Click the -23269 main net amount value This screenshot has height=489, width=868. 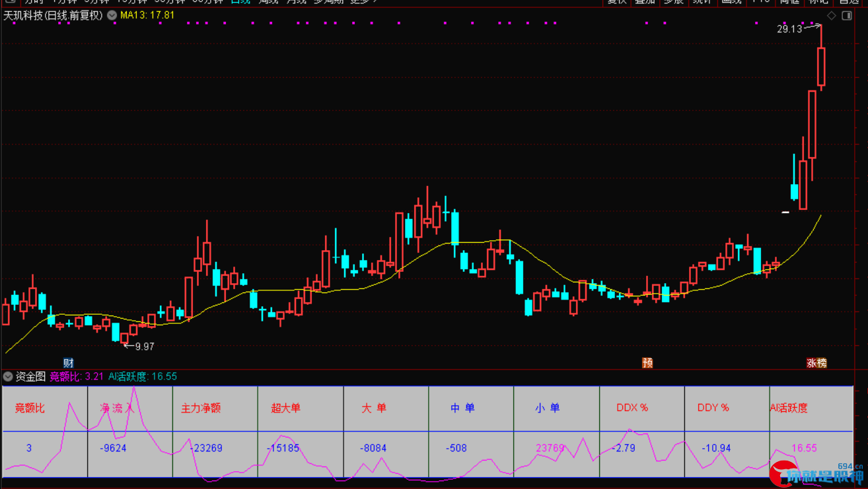(x=206, y=448)
